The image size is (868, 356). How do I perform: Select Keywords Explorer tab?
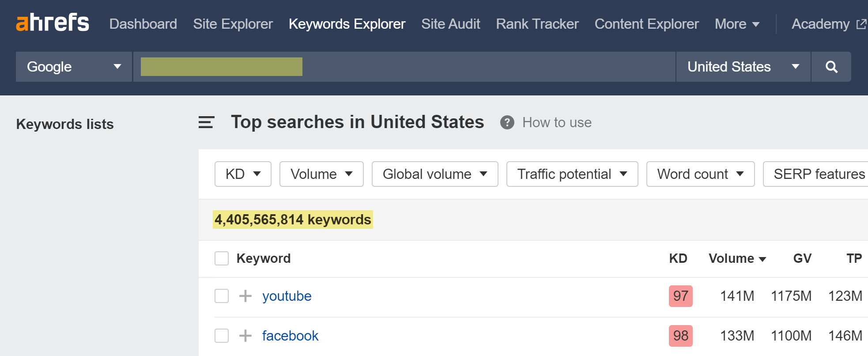[x=347, y=24]
